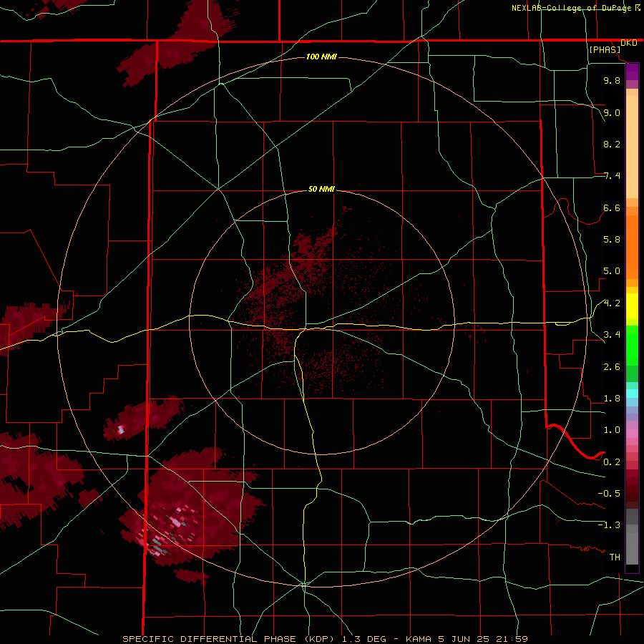Click the yellow segment of the color bar
This screenshot has width=644, height=644.
632,306
